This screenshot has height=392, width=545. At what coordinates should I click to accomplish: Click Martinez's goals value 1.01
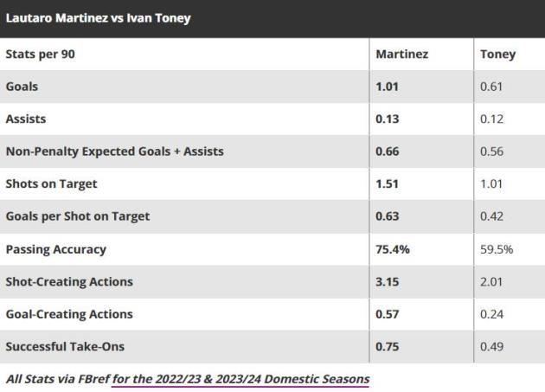click(x=389, y=87)
